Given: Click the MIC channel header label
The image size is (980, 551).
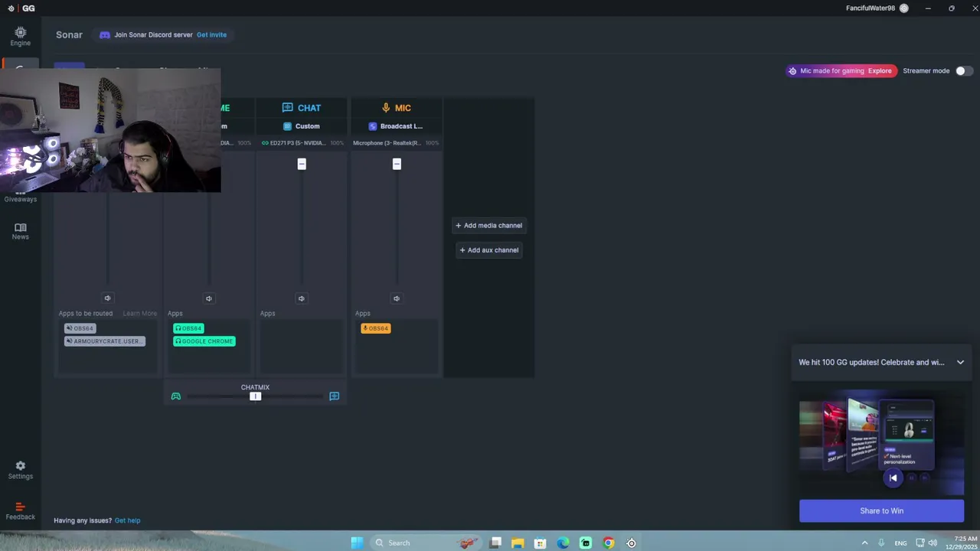Looking at the screenshot, I should (403, 108).
